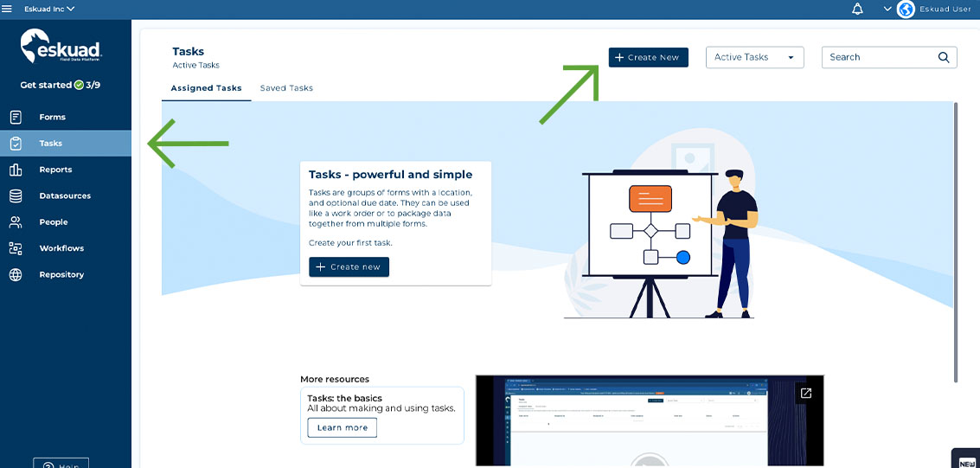Click the Workflows icon in sidebar
This screenshot has height=468, width=980.
[x=16, y=248]
